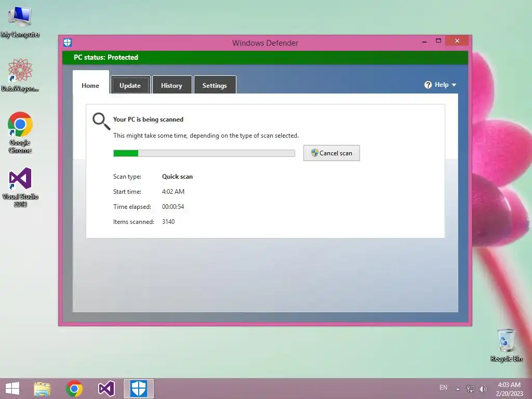Click the Windows Defender shield icon in title bar
Image resolution: width=532 pixels, height=399 pixels.
(68, 43)
